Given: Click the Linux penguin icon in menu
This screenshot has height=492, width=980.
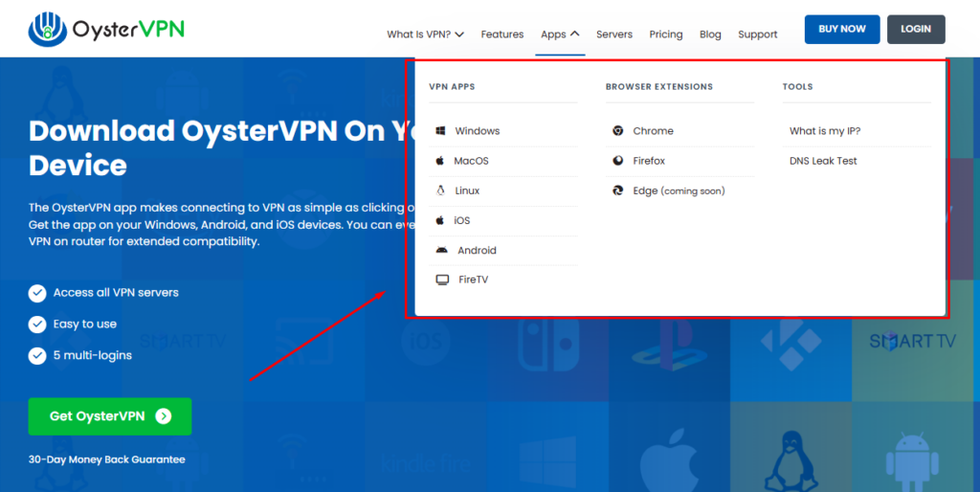Looking at the screenshot, I should [x=440, y=190].
